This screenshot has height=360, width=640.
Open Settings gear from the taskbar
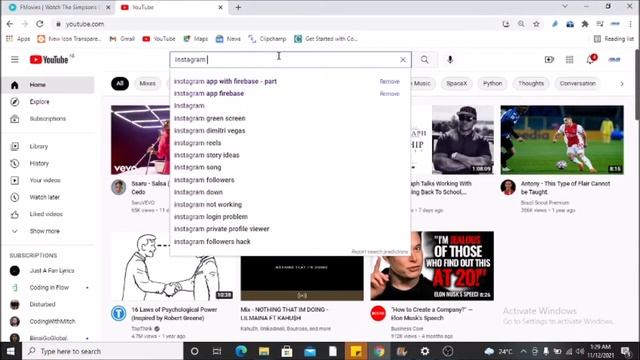(x=425, y=351)
